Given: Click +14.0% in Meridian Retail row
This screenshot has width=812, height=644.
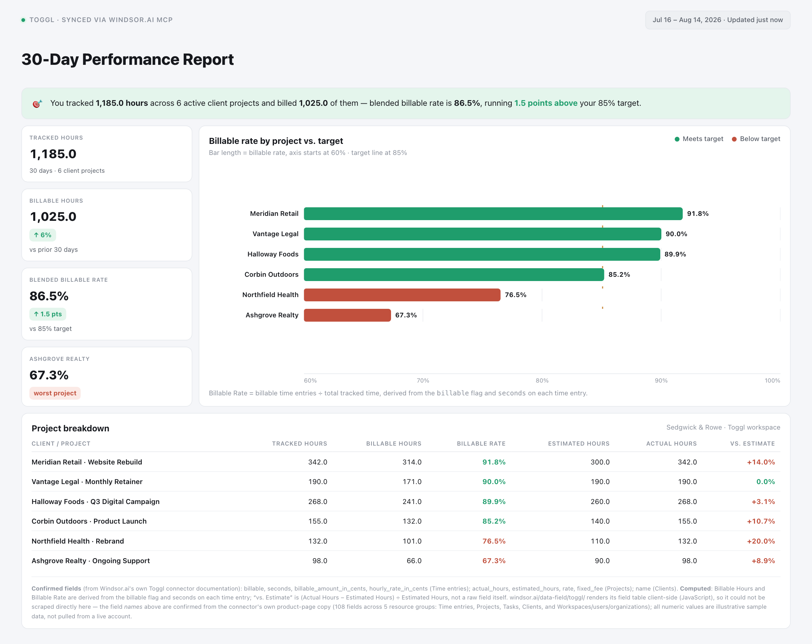Looking at the screenshot, I should click(761, 462).
